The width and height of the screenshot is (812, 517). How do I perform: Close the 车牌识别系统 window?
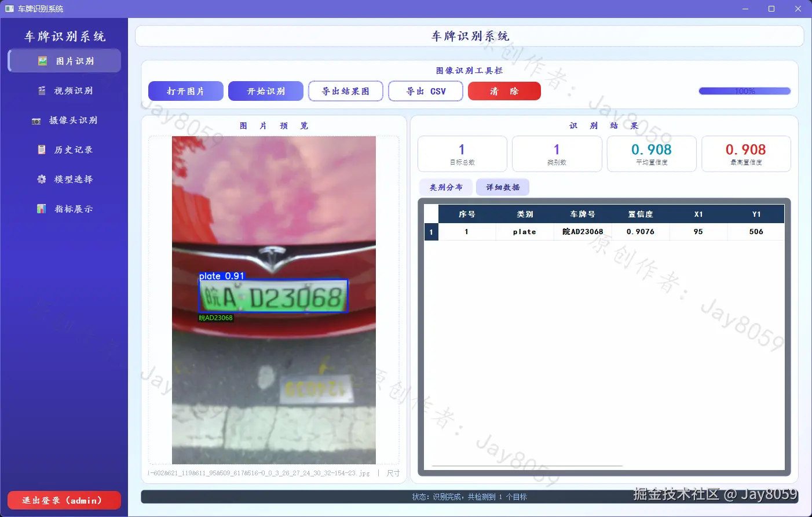pyautogui.click(x=798, y=9)
